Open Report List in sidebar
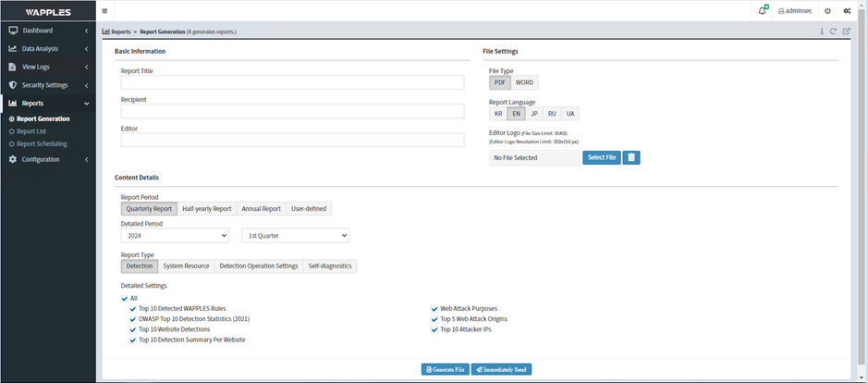Viewport: 868px width, 383px height. click(31, 131)
